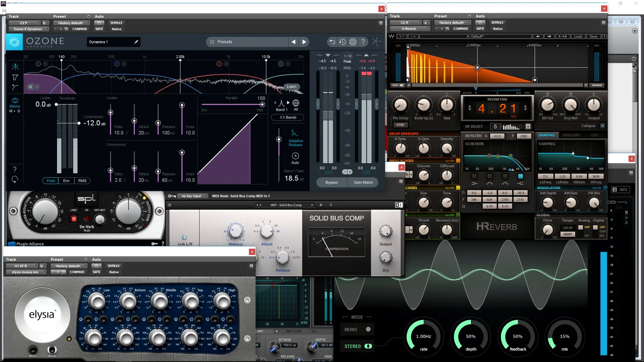The width and height of the screenshot is (644, 362).
Task: Open SPL De-Verb help question mark
Action: click(163, 244)
